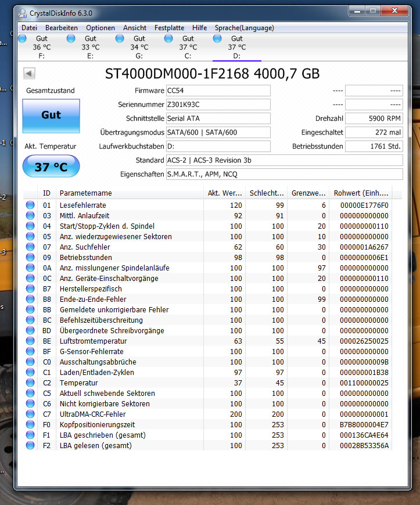This screenshot has width=420, height=505.
Task: Click status icon of Gemeldete unkorrigierbare Fehler
Action: [x=30, y=309]
